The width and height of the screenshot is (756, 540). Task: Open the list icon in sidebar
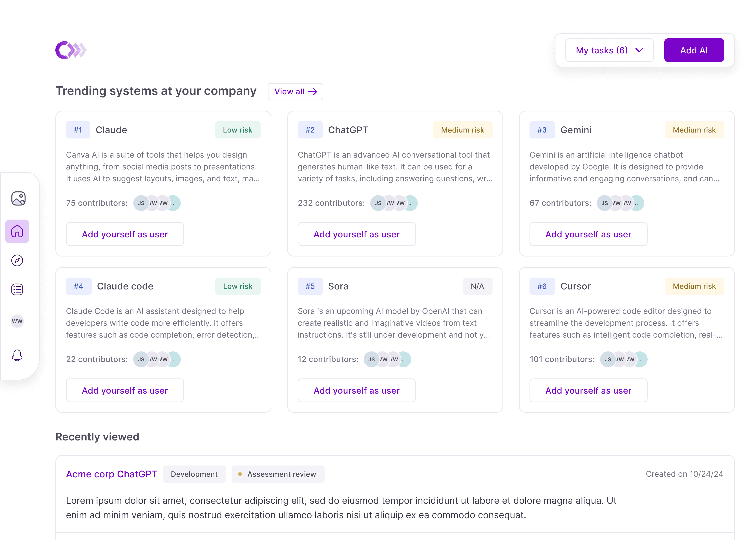17,289
